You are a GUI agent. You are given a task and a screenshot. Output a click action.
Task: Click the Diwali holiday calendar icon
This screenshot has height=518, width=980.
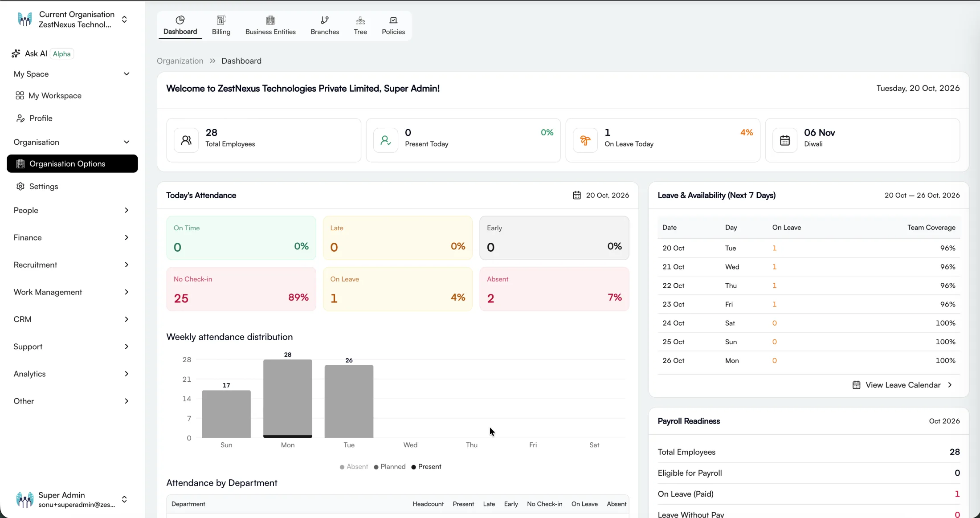(x=785, y=140)
